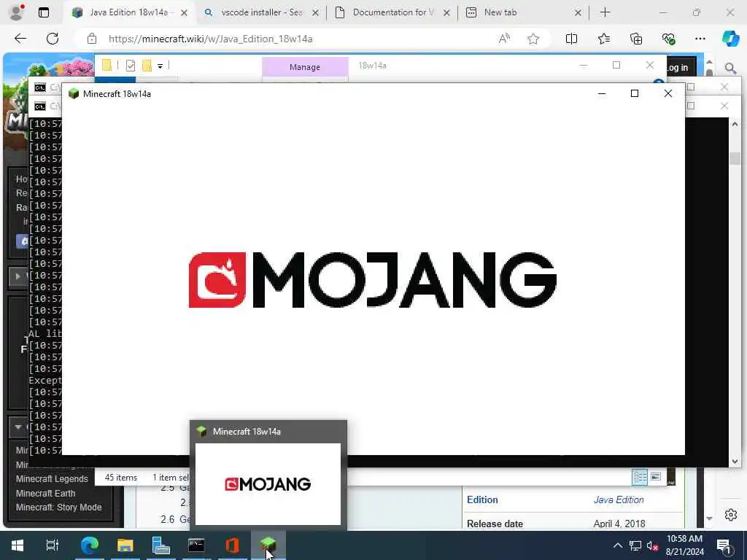747x560 pixels.
Task: Open split screen icon
Action: pos(571,39)
